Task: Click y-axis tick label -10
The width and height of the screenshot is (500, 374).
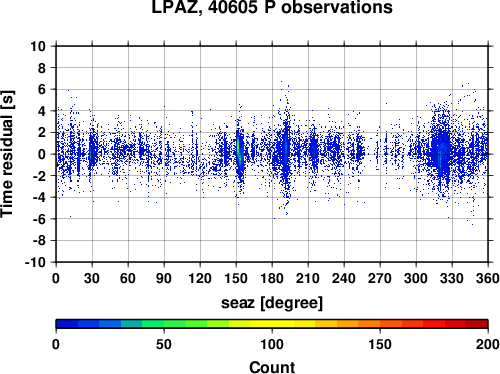Action: pyautogui.click(x=35, y=262)
